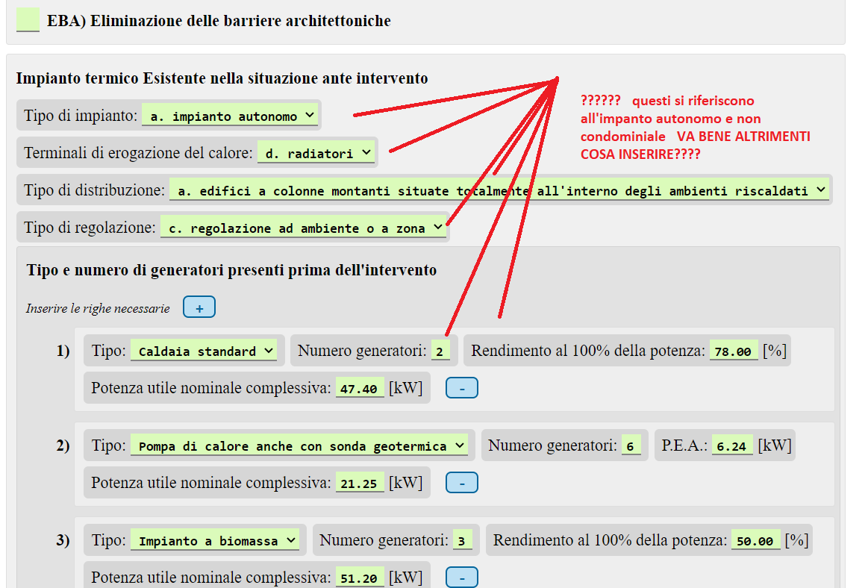This screenshot has height=588, width=868.
Task: Add a generator row with the plus button
Action: coord(199,307)
